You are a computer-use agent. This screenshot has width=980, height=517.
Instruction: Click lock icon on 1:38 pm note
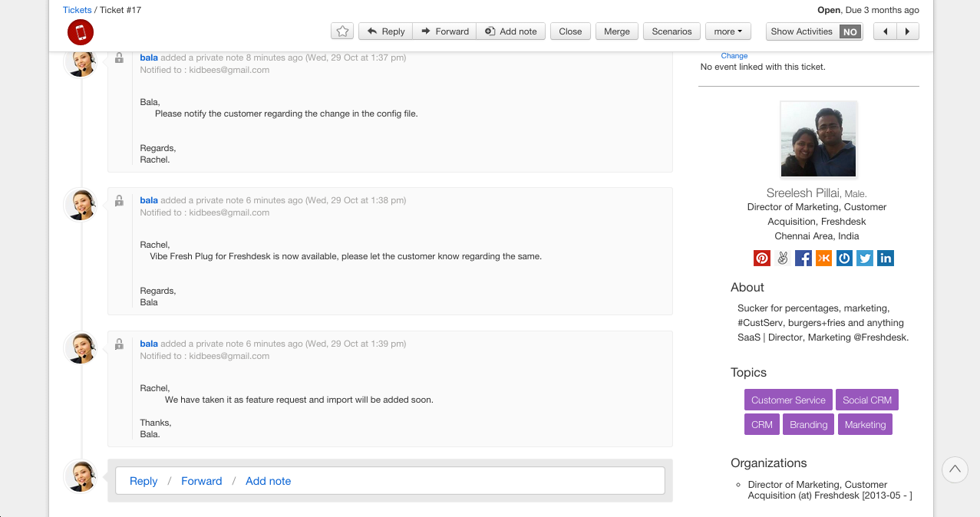pos(119,201)
